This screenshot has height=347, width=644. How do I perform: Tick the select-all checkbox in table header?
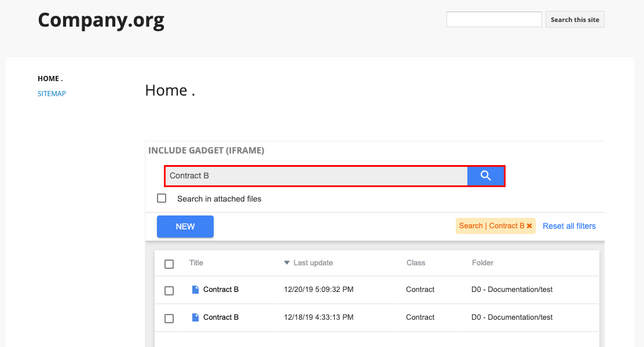coord(169,264)
